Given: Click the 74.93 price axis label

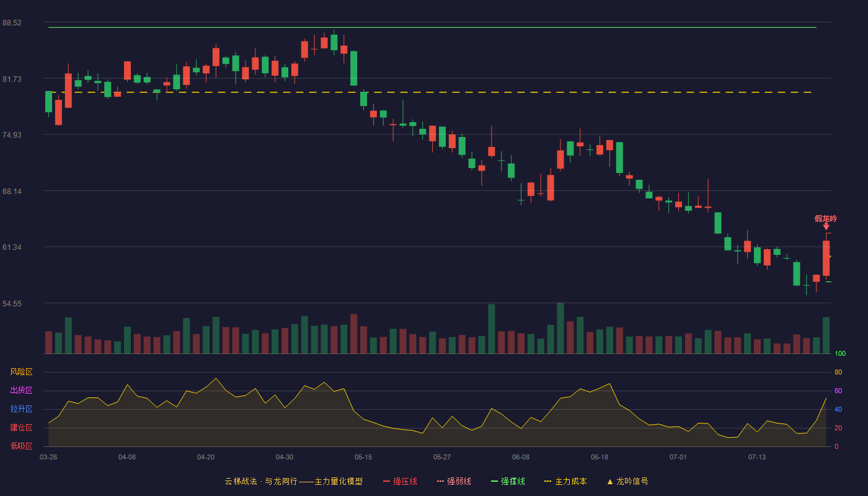Looking at the screenshot, I should tap(12, 135).
